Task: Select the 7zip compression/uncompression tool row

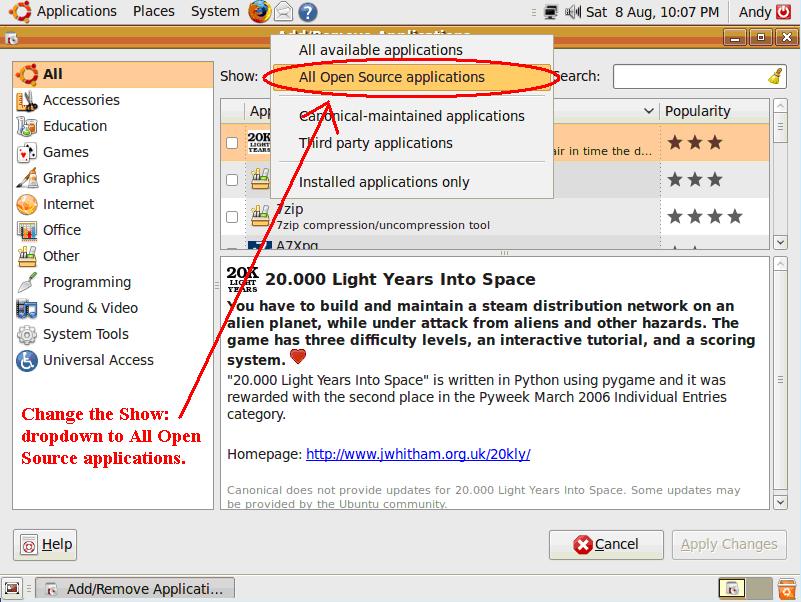Action: (x=494, y=217)
